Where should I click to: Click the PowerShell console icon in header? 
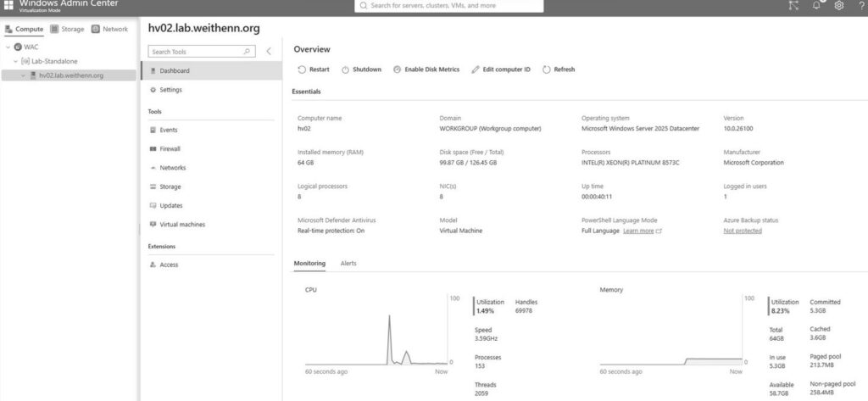coord(793,5)
